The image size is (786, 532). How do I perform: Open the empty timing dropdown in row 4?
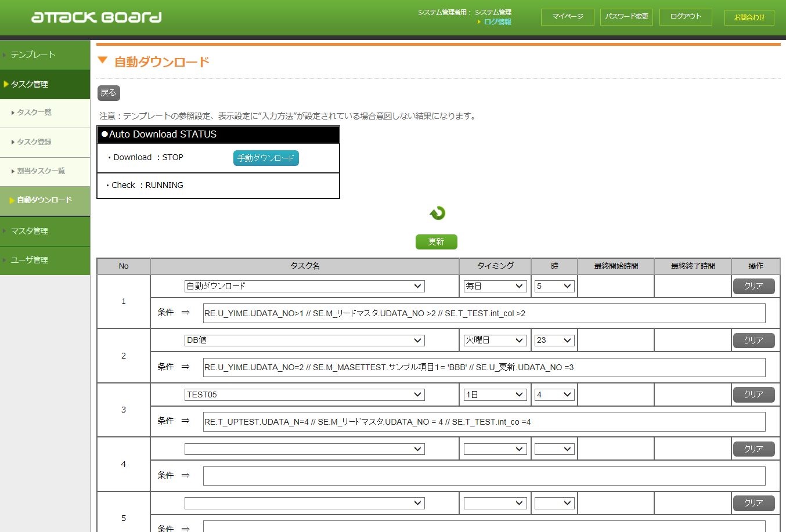pos(495,449)
